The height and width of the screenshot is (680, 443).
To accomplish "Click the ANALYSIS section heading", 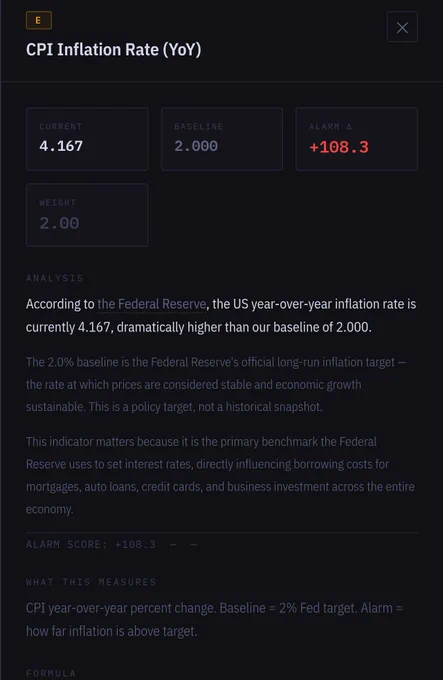I will (55, 278).
